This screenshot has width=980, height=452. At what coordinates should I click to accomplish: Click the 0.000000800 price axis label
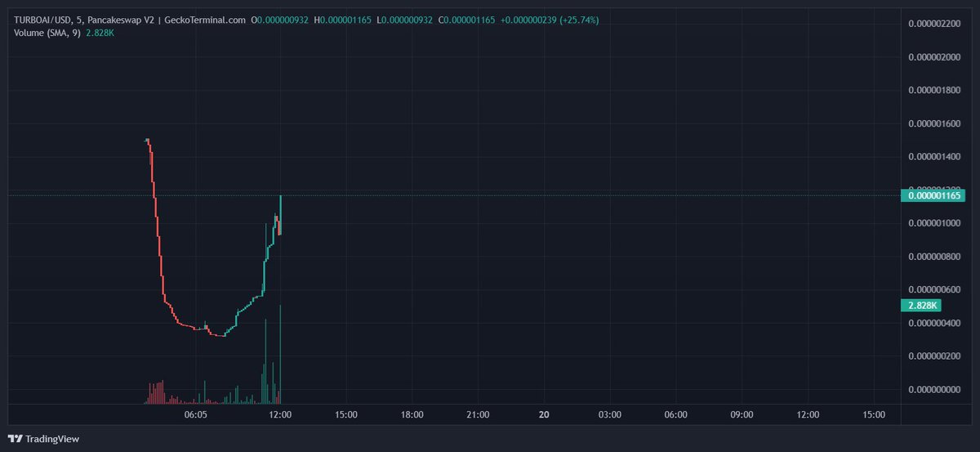click(934, 257)
